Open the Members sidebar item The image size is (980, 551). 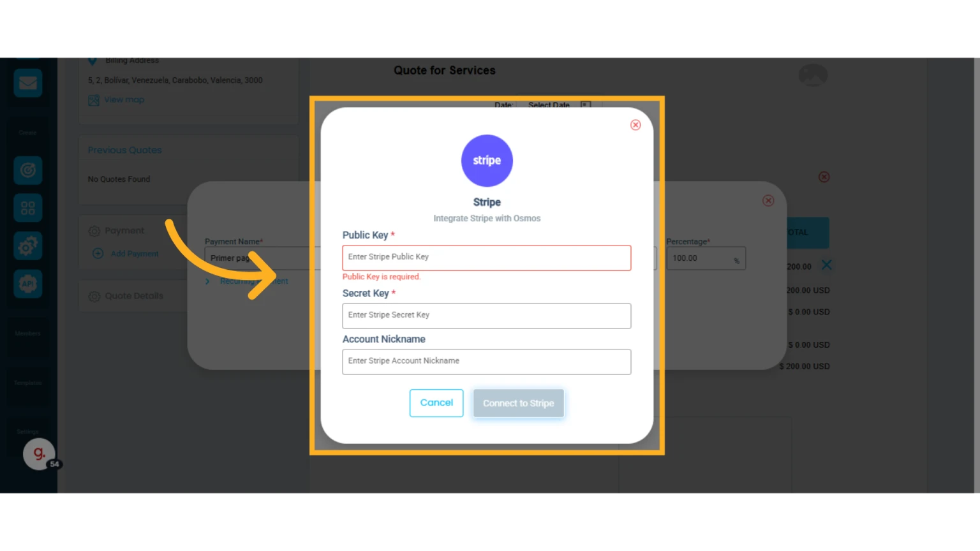(x=28, y=334)
